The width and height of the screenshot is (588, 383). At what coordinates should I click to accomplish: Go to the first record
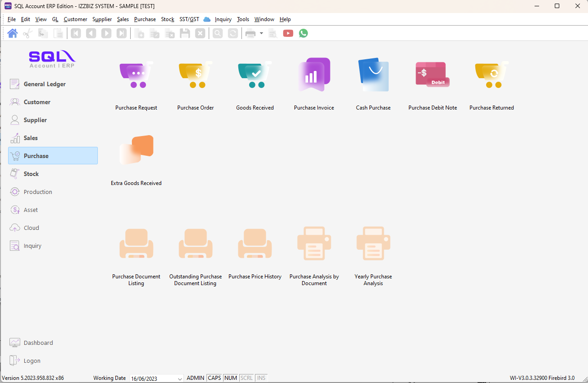pyautogui.click(x=76, y=33)
